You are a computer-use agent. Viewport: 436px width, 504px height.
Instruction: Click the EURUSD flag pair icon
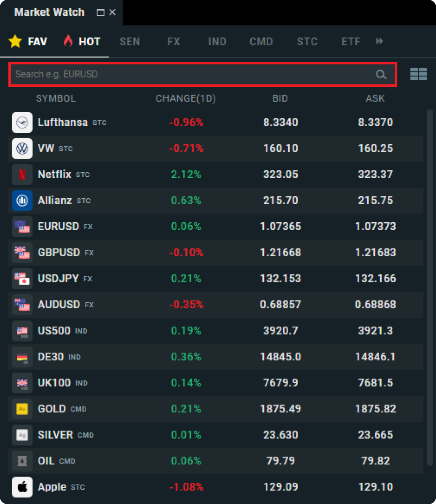pyautogui.click(x=22, y=227)
